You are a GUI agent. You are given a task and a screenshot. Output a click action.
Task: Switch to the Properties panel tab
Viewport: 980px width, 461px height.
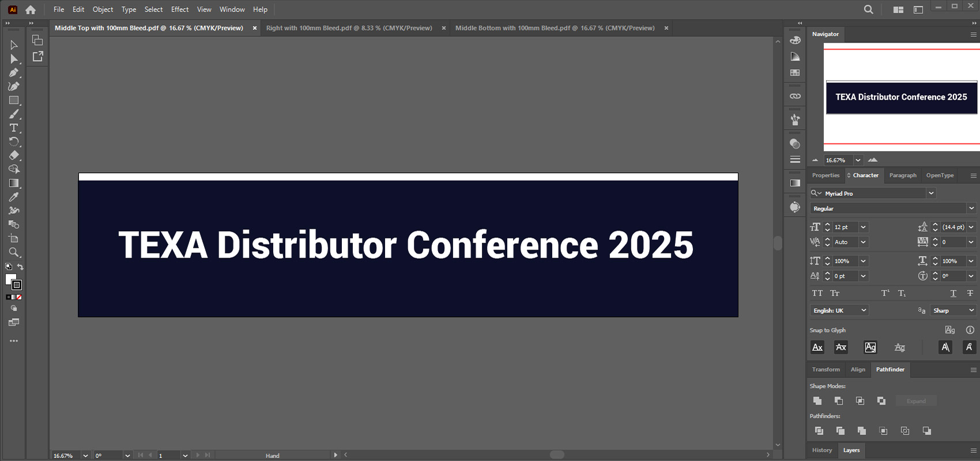click(826, 175)
